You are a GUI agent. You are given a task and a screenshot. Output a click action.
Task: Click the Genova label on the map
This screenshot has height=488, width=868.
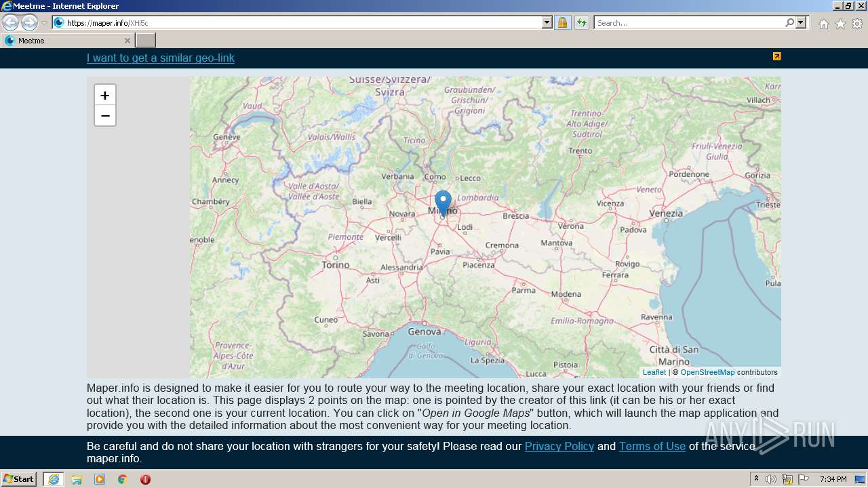[425, 331]
